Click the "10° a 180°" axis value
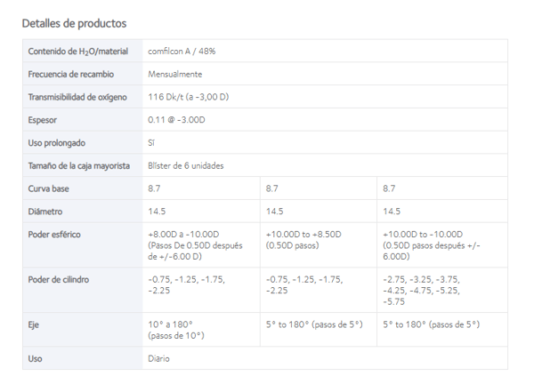The height and width of the screenshot is (392, 534). click(170, 325)
